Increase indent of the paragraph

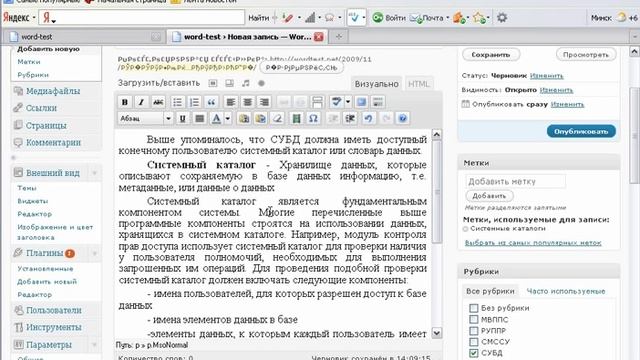pos(350,118)
